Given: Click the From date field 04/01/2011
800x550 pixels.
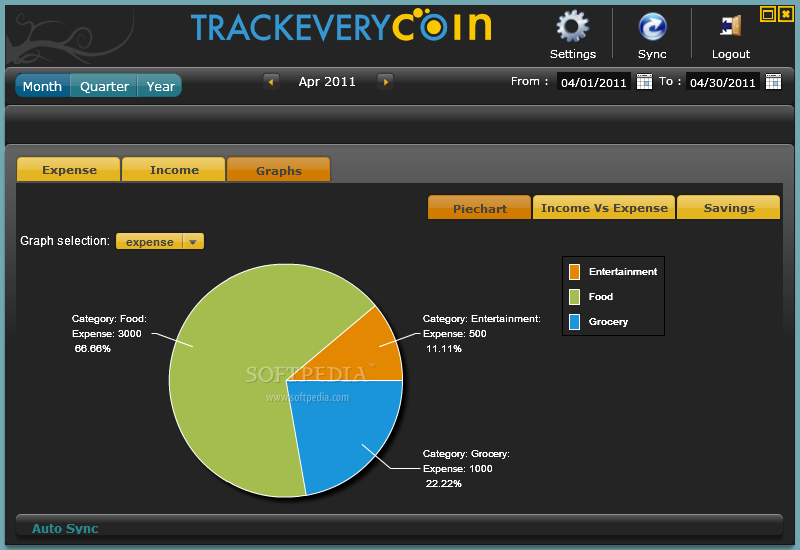Looking at the screenshot, I should pos(593,82).
